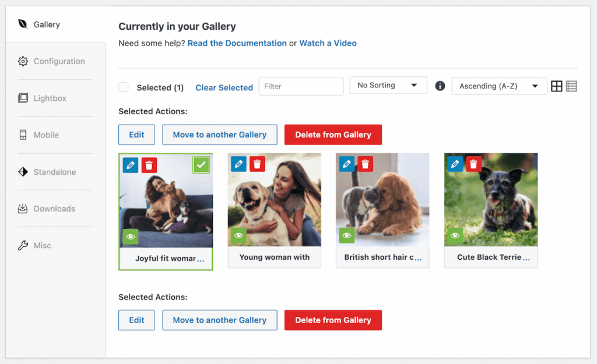
Task: Click inside the Filter input field
Action: pos(301,86)
